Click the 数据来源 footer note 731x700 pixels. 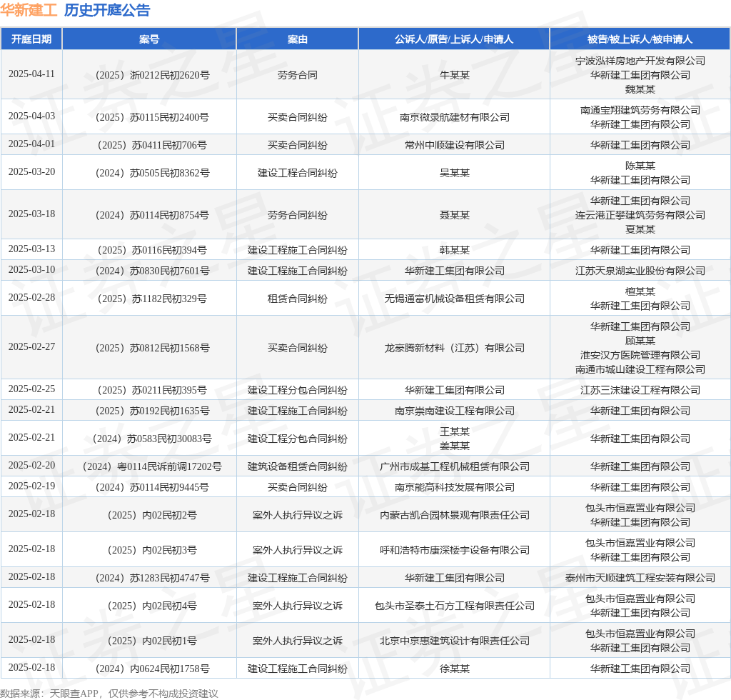pos(109,694)
